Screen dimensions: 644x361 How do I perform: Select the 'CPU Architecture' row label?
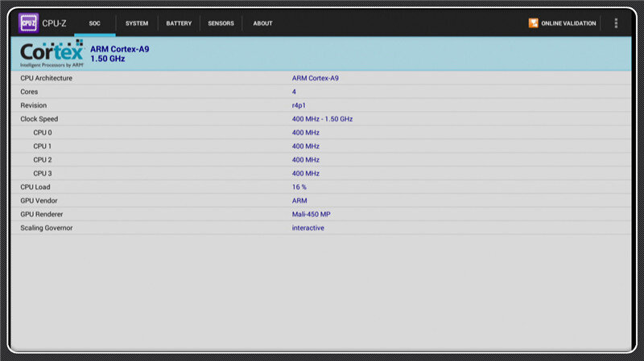coord(46,78)
